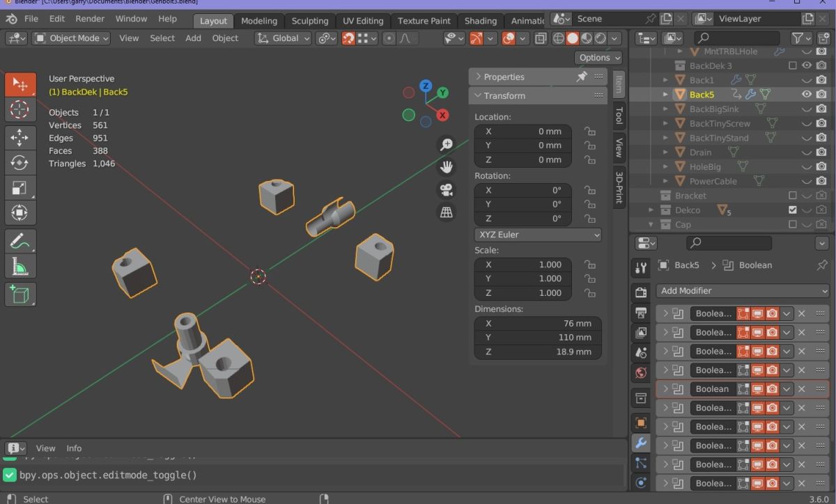Open the Object Mode dropdown
This screenshot has height=504, width=836.
pos(72,38)
